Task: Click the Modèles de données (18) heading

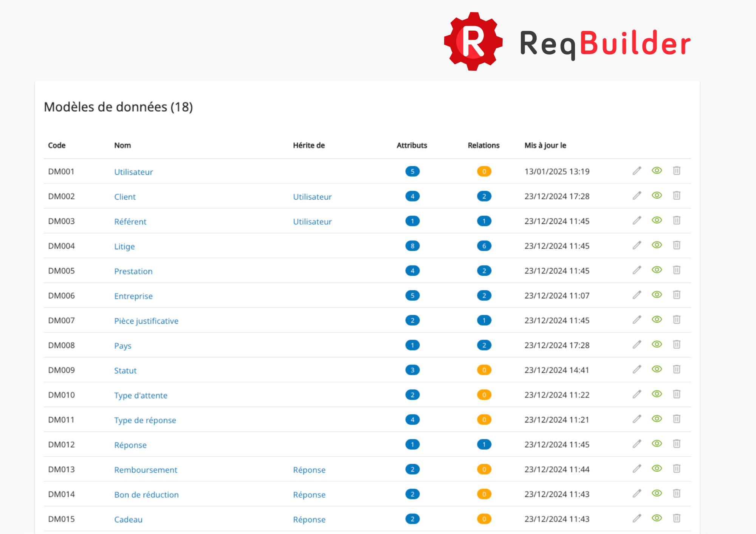Action: point(118,107)
